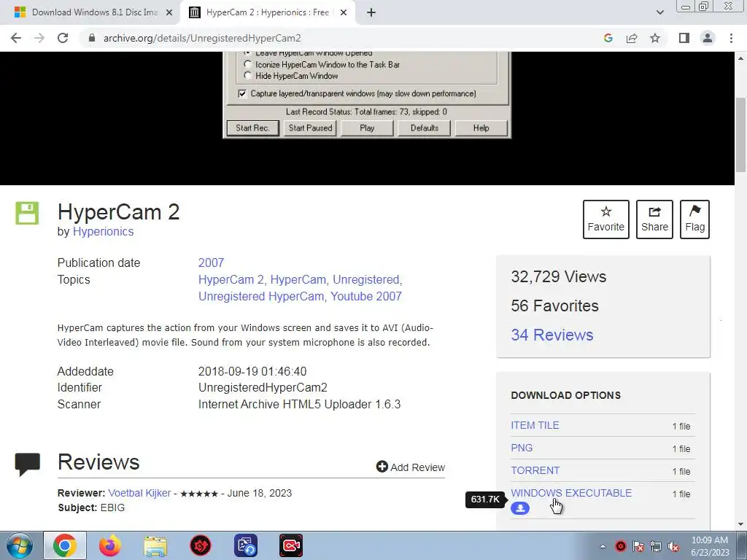The width and height of the screenshot is (747, 560).
Task: Click Defaults in the HyperCam image
Action: click(424, 128)
